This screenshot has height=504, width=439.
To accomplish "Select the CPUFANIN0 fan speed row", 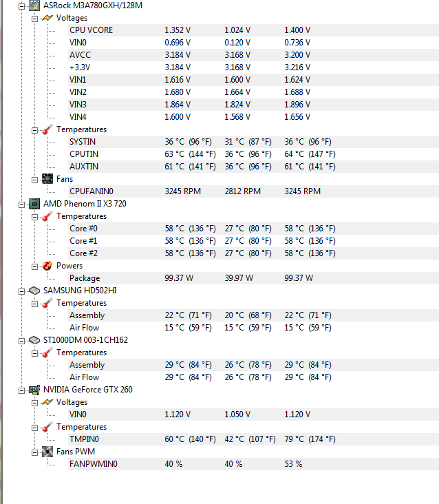I will (91, 191).
